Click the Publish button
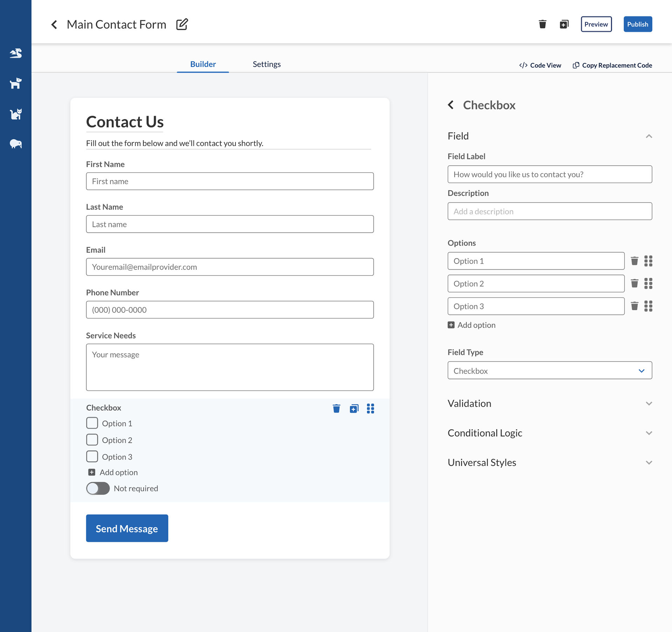Screen dimensions: 672x632 [x=638, y=24]
